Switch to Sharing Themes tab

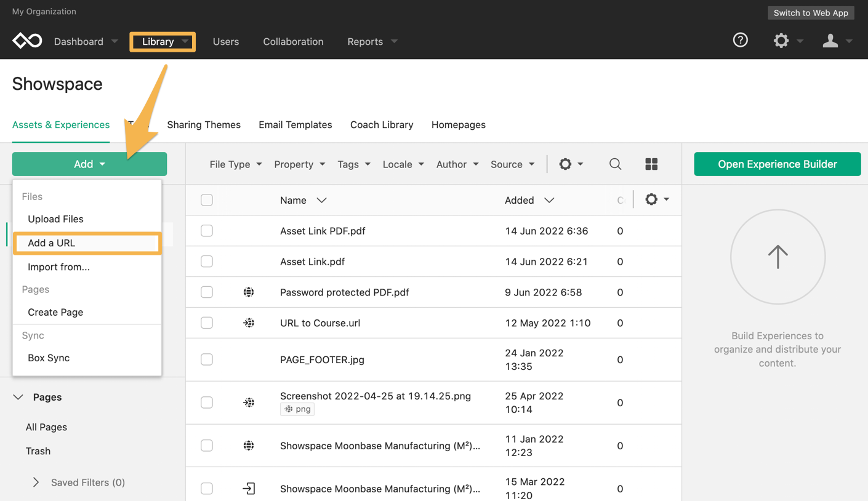click(x=204, y=124)
